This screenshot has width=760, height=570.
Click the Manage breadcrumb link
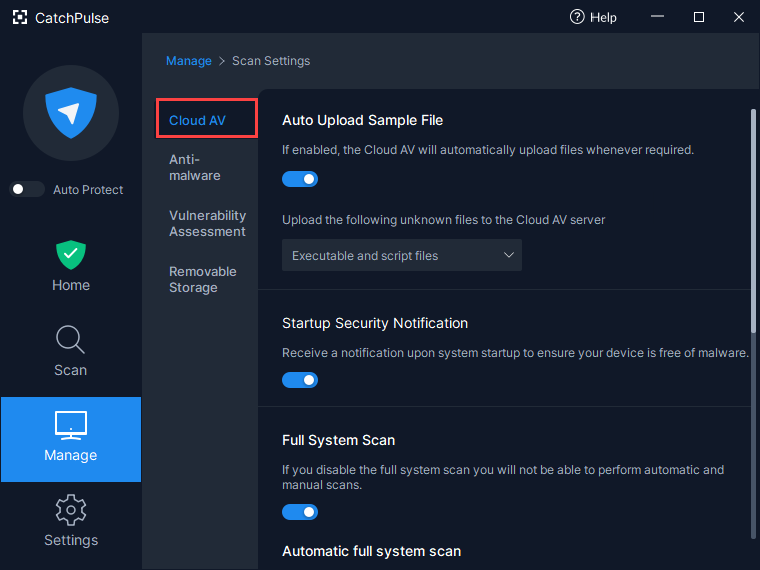(x=189, y=61)
